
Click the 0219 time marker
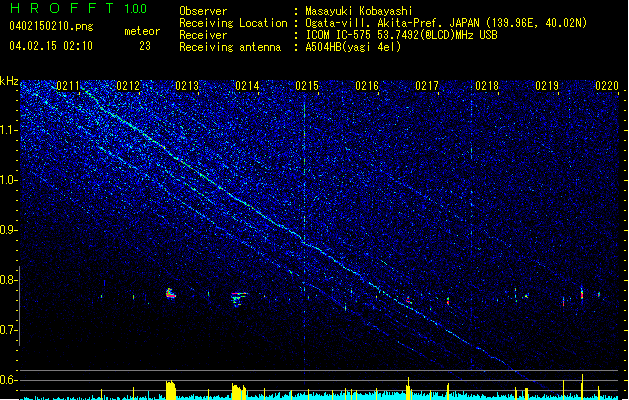547,86
